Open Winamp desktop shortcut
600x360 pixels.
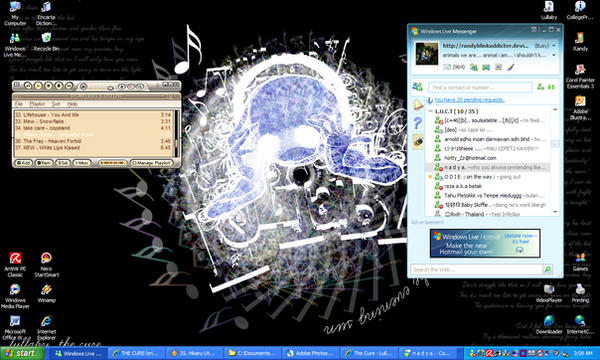click(46, 293)
